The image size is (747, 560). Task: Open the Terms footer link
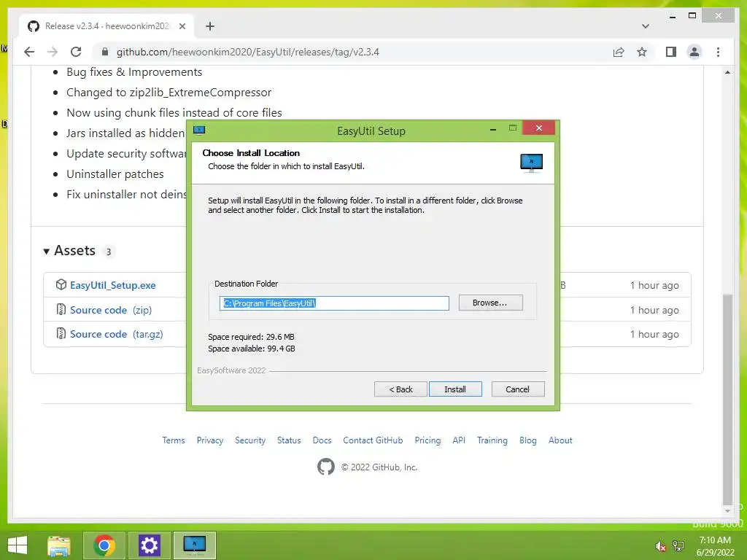click(x=174, y=440)
